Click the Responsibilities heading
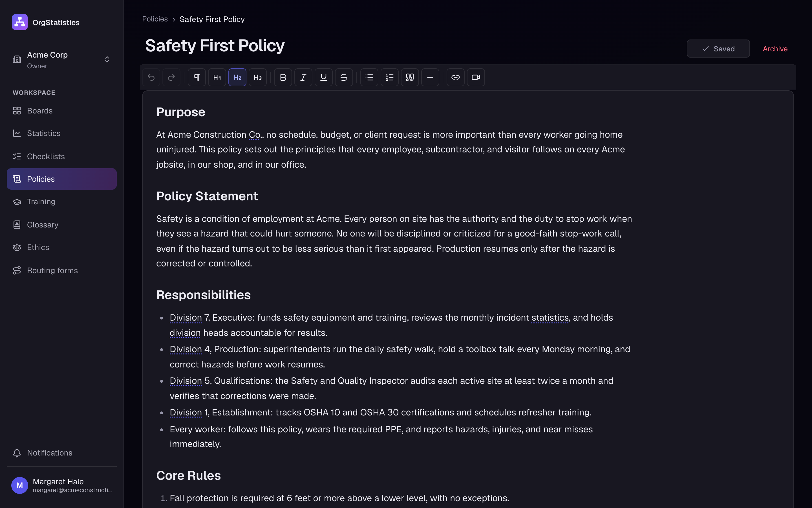The height and width of the screenshot is (508, 812). pos(203,295)
